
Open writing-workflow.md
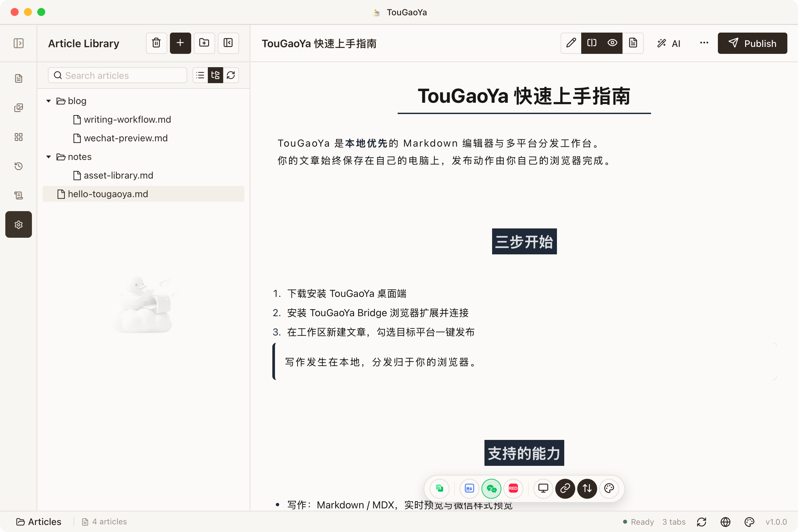coord(143,119)
